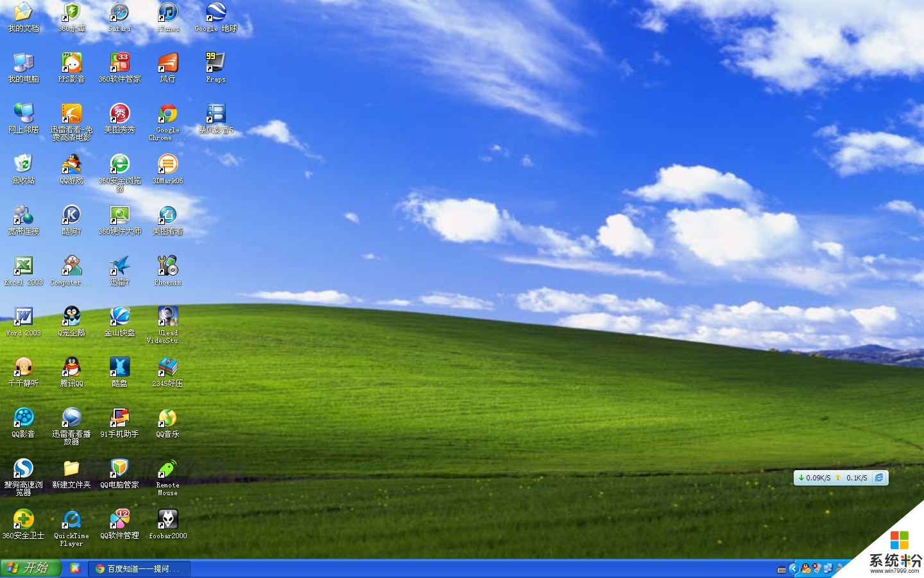
Task: Open the QuickTime Player shortcut
Action: (x=71, y=520)
